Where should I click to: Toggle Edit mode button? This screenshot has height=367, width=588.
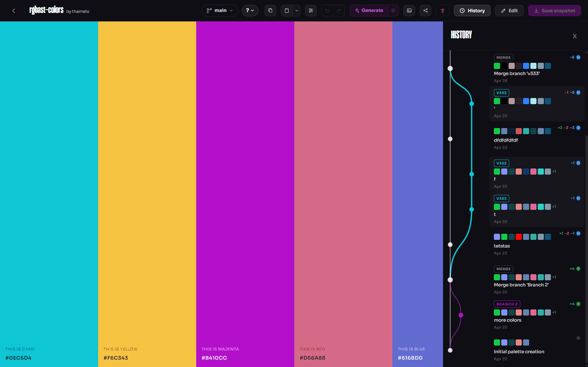(509, 10)
